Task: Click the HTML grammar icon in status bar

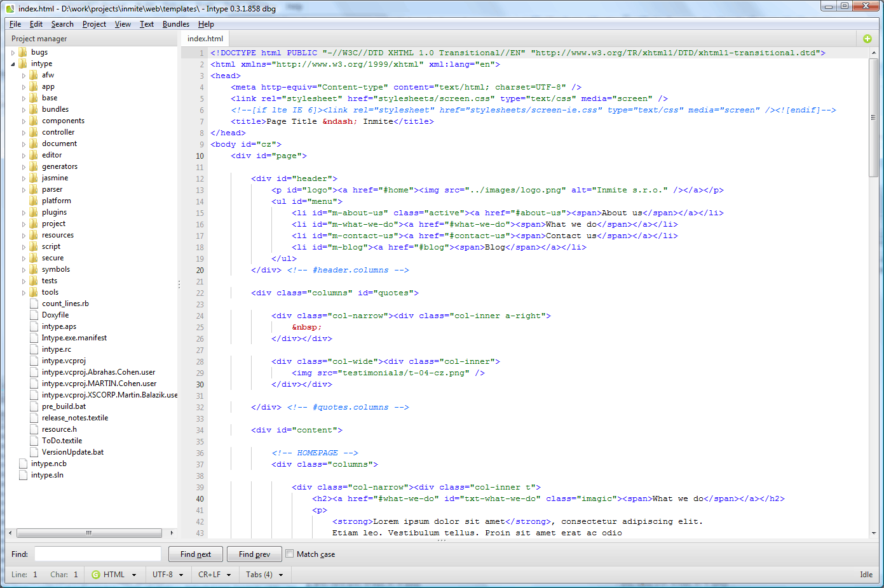Action: [96, 575]
